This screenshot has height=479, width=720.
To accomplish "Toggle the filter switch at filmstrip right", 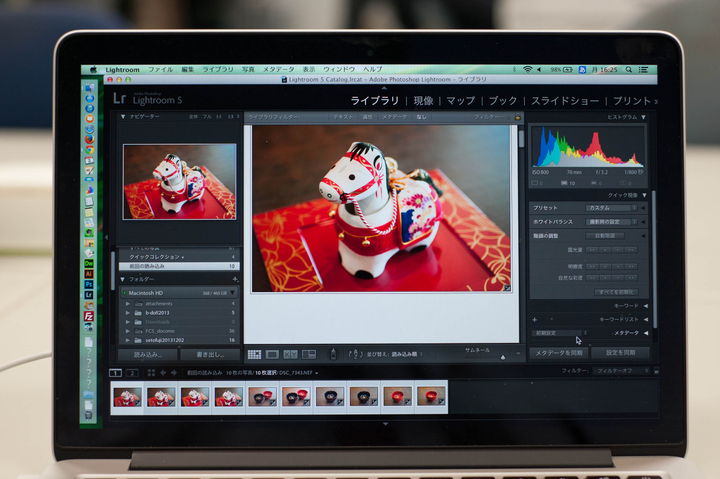I will [656, 371].
